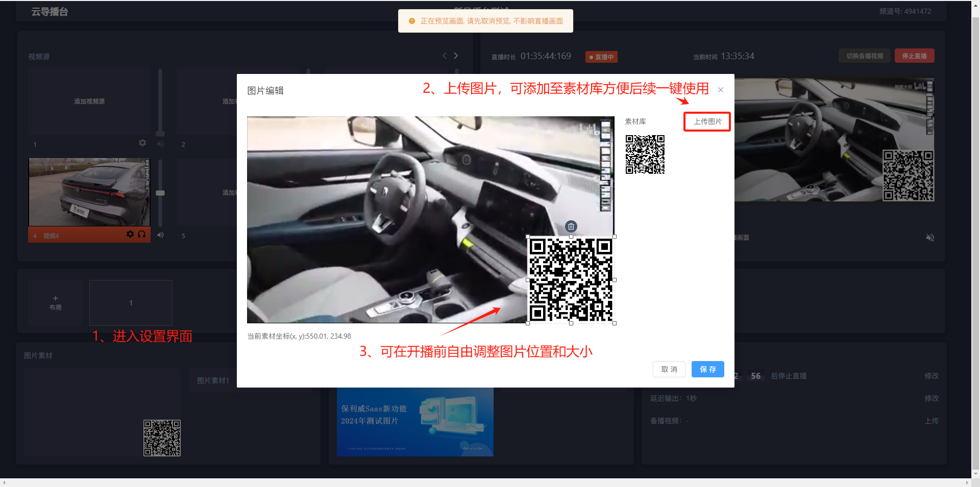980x487 pixels.
Task: Select the QR code image material slot
Action: pyautogui.click(x=102, y=413)
